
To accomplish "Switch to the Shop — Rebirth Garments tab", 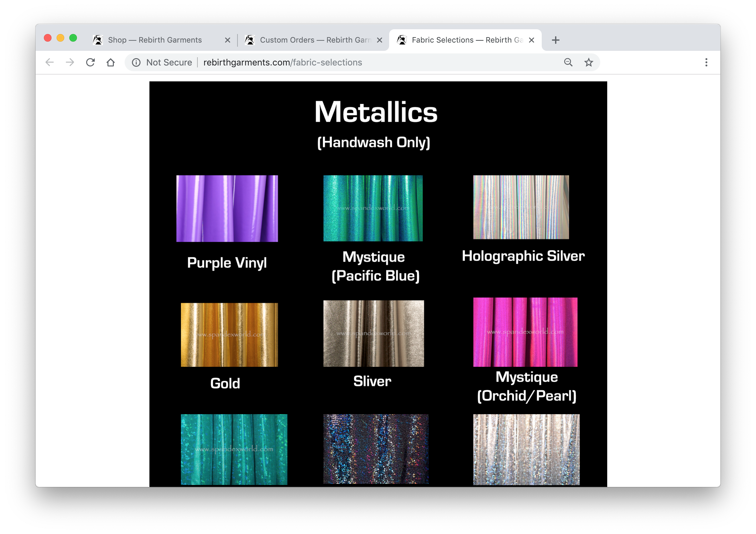I will (x=155, y=40).
